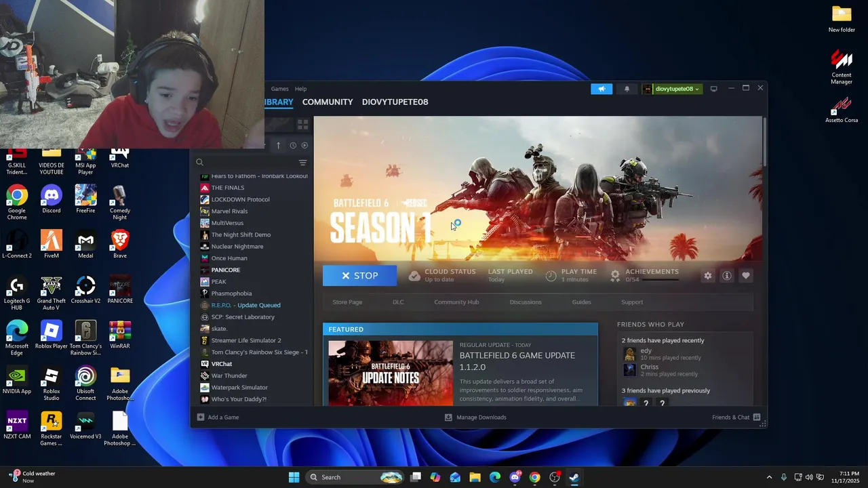Toggle library grid view icon
This screenshot has height=488, width=868.
302,125
